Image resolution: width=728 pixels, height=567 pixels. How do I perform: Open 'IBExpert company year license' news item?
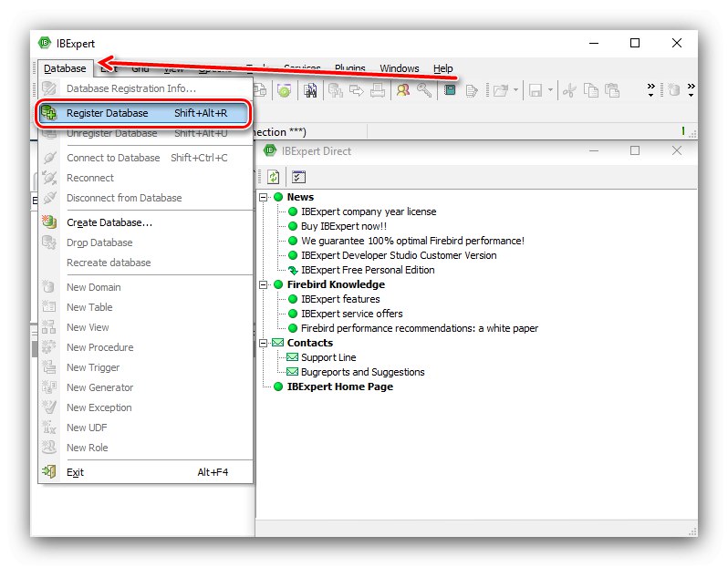click(369, 211)
